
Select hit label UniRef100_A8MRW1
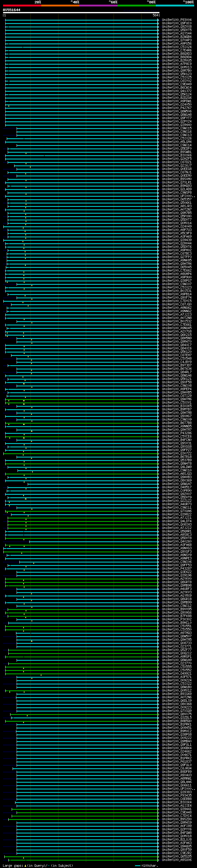tap(177, 778)
